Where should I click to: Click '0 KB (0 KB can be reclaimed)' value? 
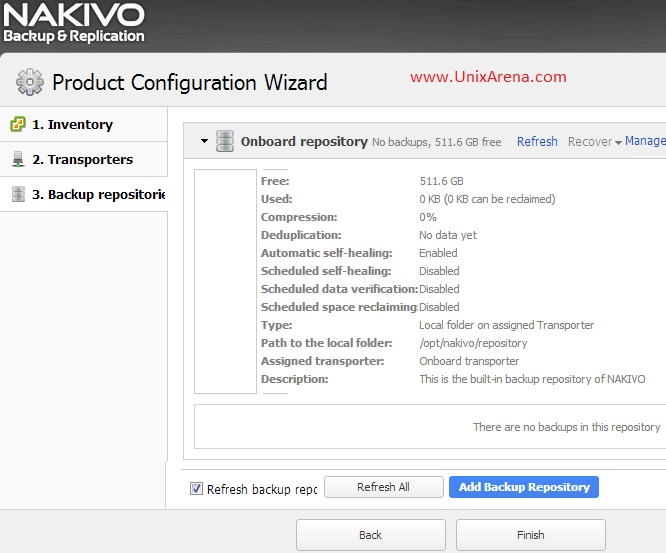pyautogui.click(x=487, y=199)
